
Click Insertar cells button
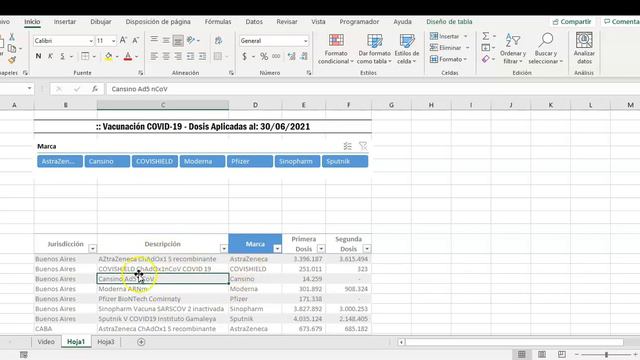[449, 36]
